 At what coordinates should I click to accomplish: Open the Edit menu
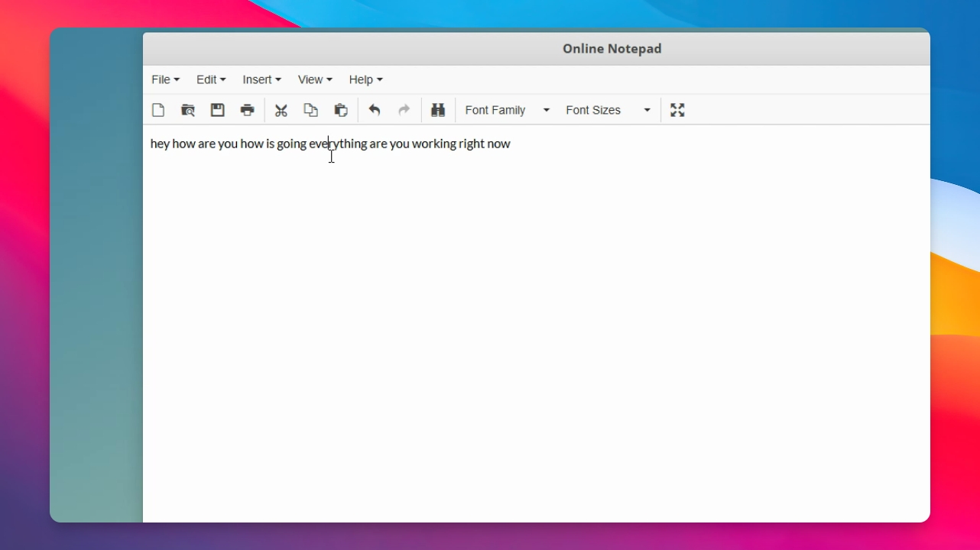point(211,79)
